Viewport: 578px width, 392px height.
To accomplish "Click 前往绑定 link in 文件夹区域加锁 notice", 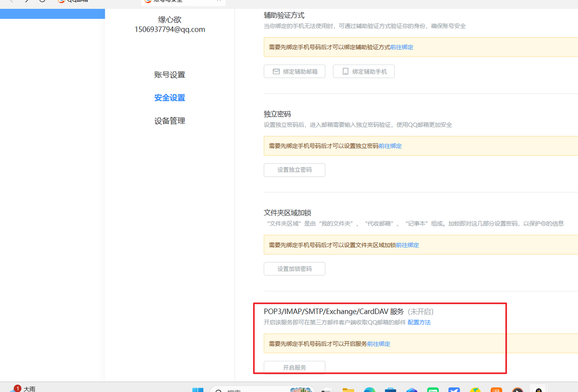I will pyautogui.click(x=407, y=245).
